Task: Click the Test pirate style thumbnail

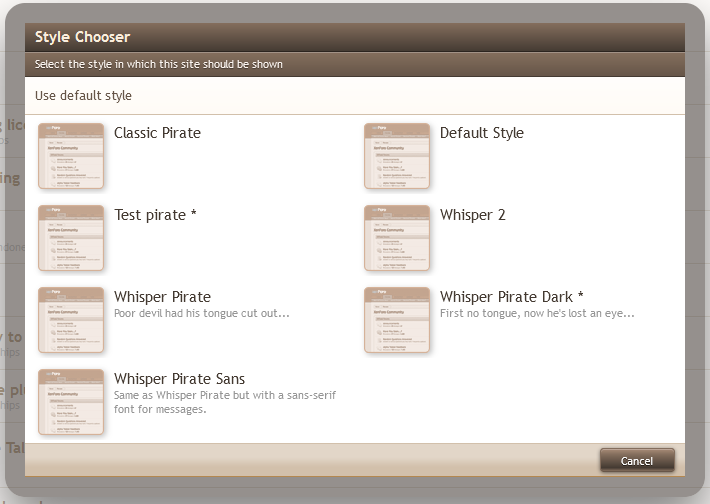Action: point(71,238)
